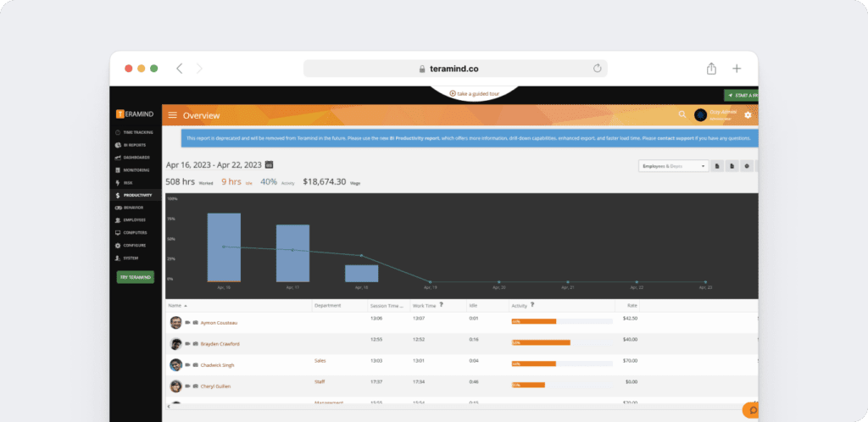Click the teramind.co address bar
The width and height of the screenshot is (868, 422).
click(x=455, y=69)
